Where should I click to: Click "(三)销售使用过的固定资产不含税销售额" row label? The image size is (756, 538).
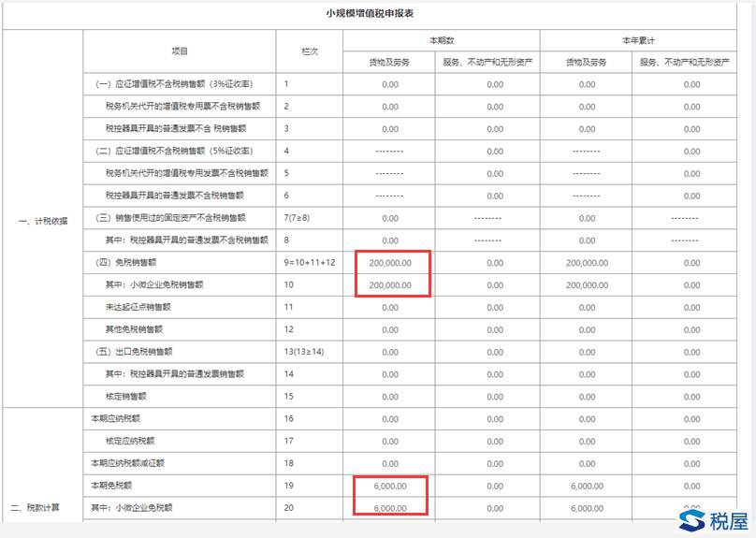tap(170, 218)
